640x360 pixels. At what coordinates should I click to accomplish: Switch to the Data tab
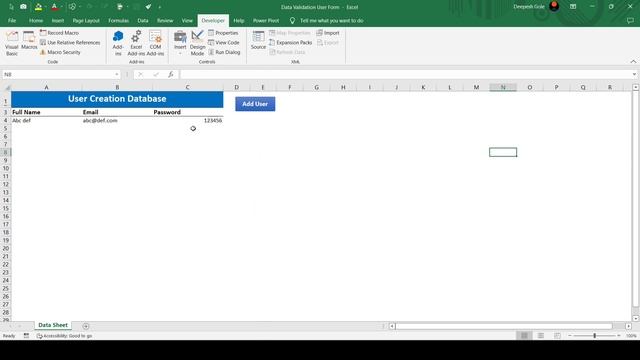(x=143, y=20)
